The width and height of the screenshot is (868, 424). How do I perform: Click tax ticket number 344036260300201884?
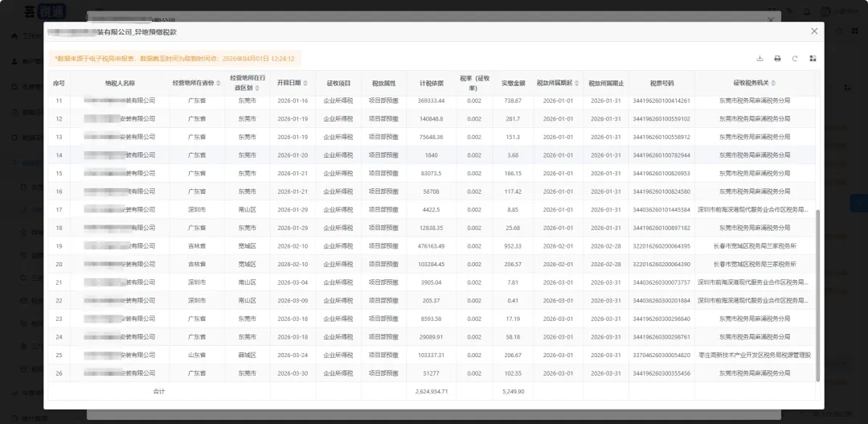[661, 300]
